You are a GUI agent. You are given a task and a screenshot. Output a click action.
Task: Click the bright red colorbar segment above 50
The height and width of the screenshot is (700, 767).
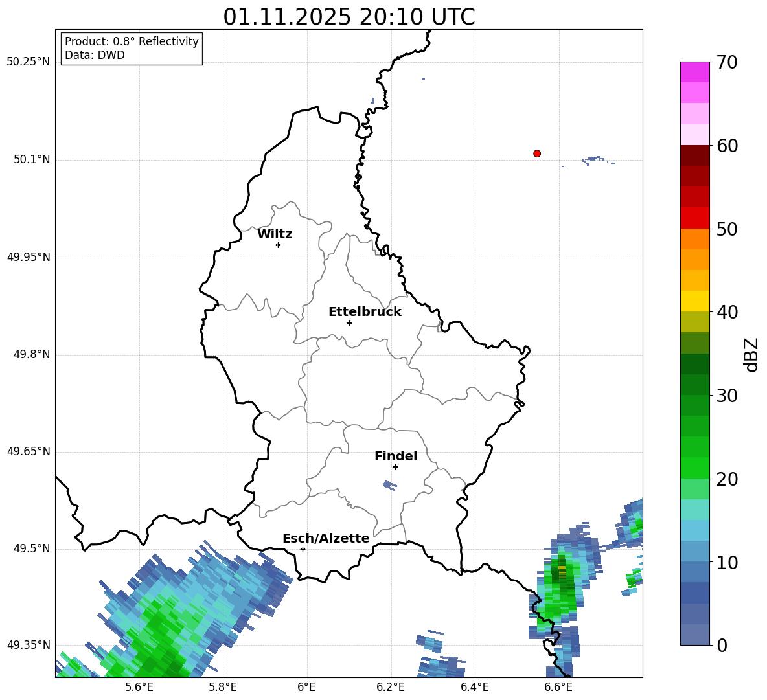point(694,218)
